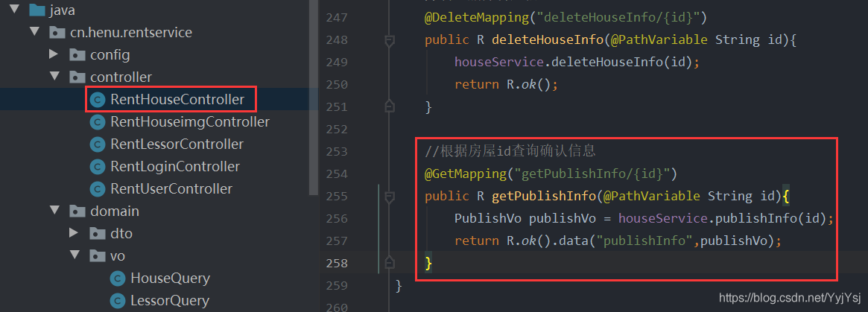
Task: Select RentHouseController in the project tree
Action: point(177,100)
